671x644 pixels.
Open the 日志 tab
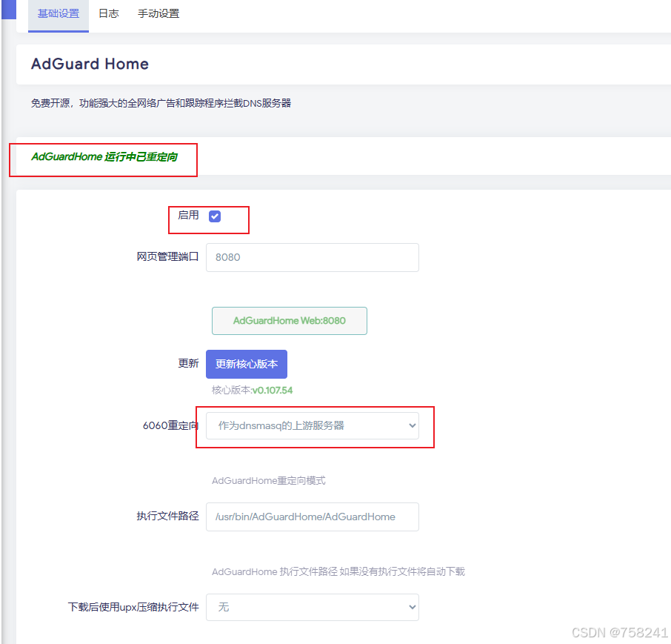(109, 13)
